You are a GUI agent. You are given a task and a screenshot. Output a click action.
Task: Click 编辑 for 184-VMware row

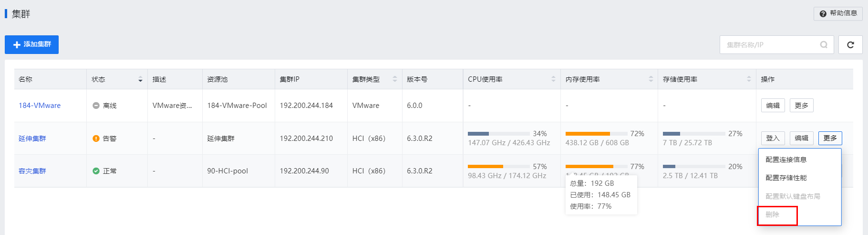tap(773, 106)
